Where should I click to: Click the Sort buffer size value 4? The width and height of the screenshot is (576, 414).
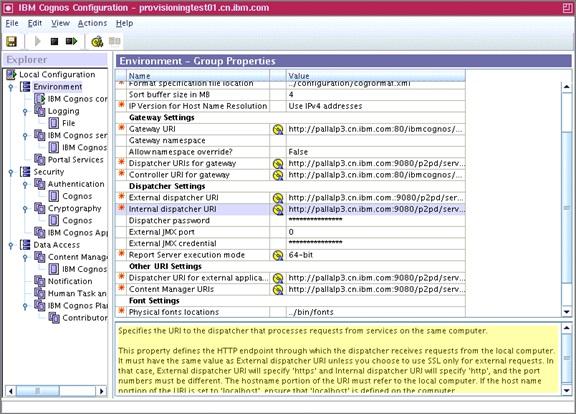[x=291, y=94]
